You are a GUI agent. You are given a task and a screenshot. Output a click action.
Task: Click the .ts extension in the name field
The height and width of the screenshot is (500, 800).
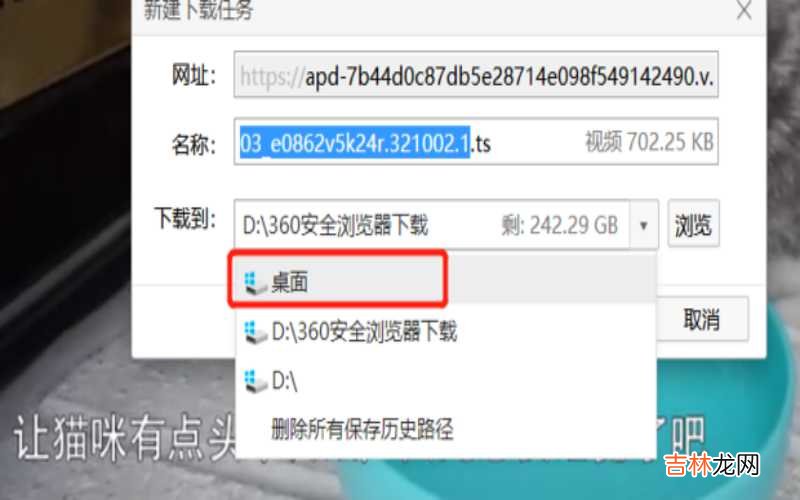(481, 144)
